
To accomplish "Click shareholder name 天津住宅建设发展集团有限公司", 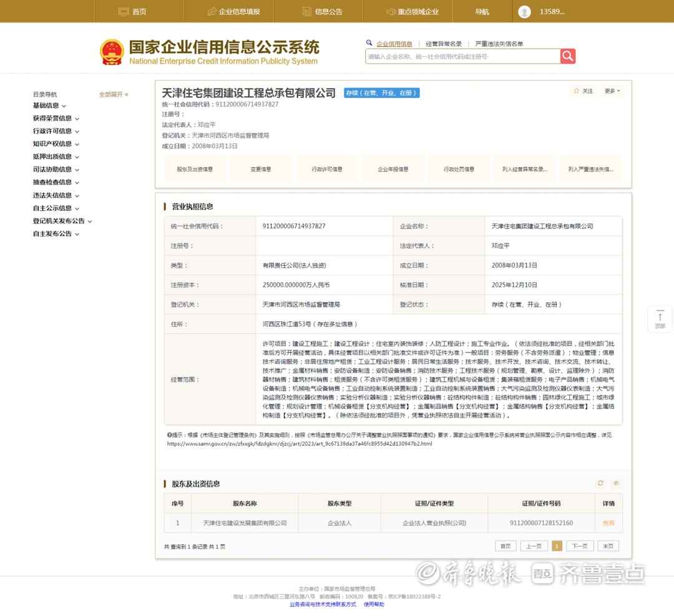I will coord(245,523).
